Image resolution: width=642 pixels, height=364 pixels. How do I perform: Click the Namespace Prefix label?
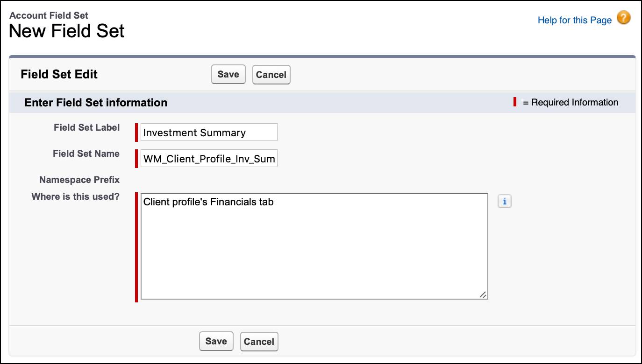click(79, 180)
